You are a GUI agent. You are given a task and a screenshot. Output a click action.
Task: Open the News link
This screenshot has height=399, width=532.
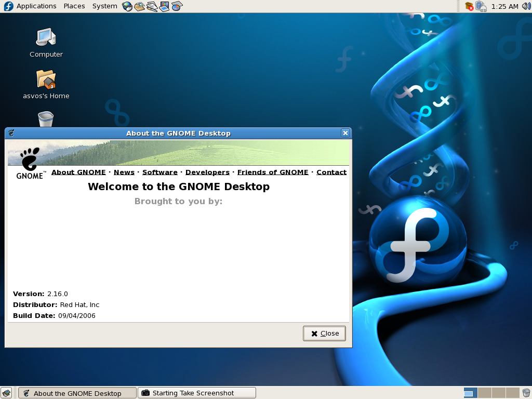(x=124, y=172)
